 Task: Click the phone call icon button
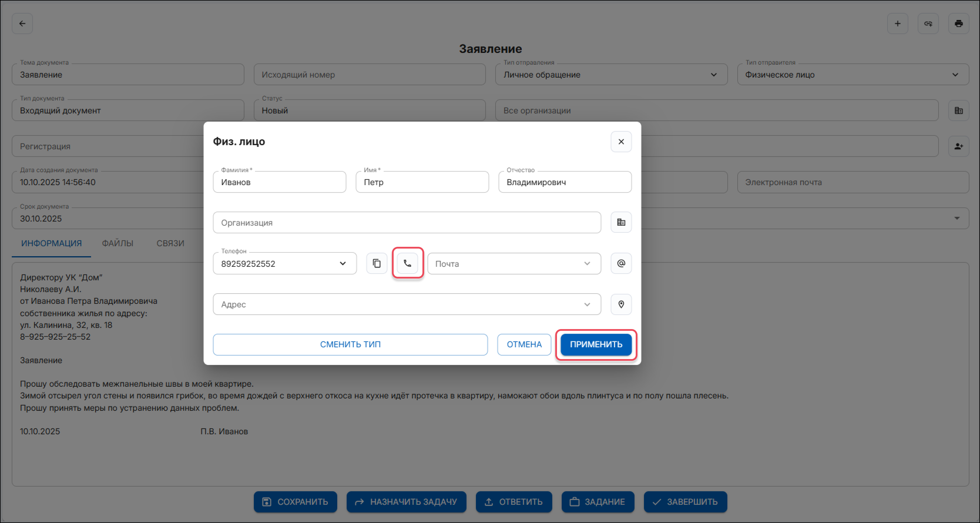(x=407, y=263)
